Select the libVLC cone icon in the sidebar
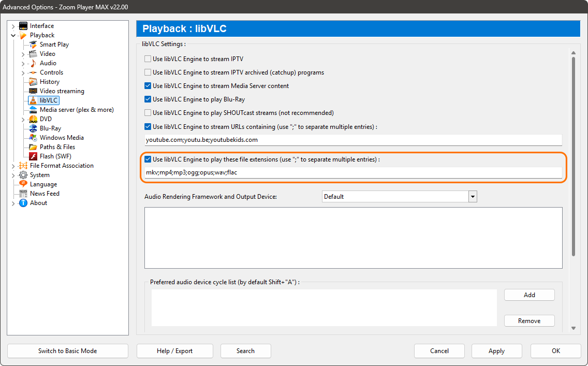Screen dimensions: 588x366 (x=34, y=100)
